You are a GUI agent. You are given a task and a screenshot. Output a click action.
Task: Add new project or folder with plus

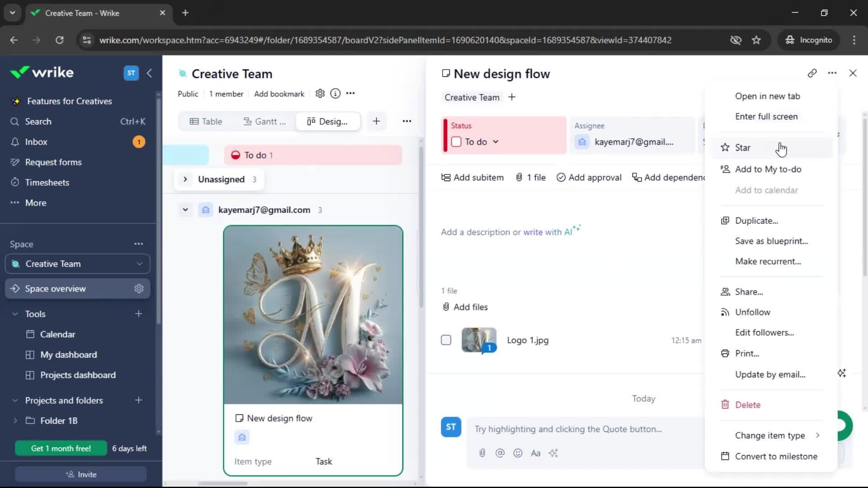[139, 400]
